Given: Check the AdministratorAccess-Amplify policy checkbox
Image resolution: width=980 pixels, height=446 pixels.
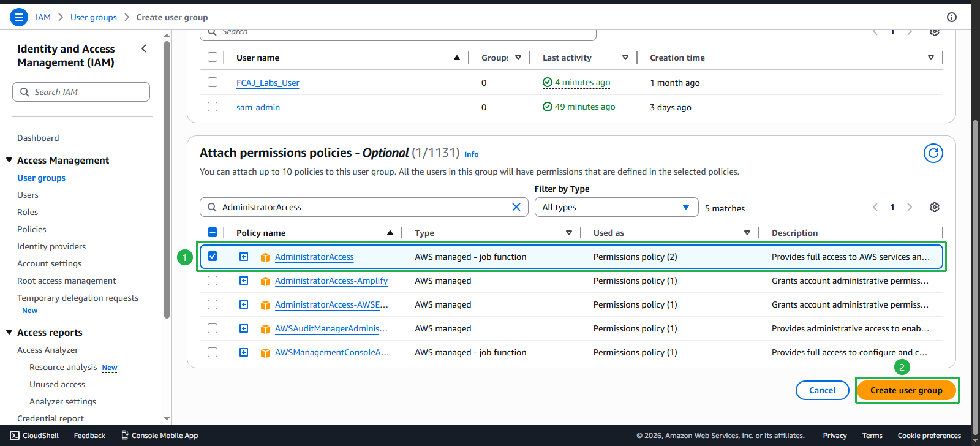Looking at the screenshot, I should (213, 281).
